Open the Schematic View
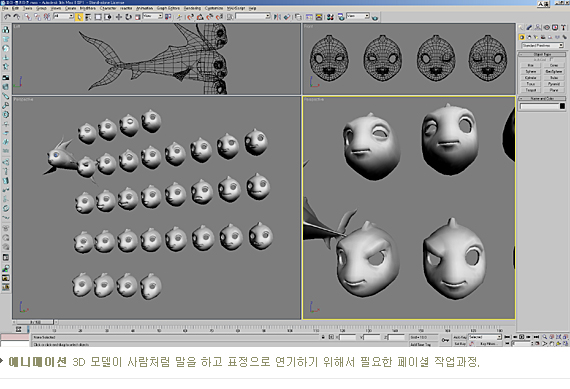Image resolution: width=570 pixels, height=389 pixels. [319, 17]
